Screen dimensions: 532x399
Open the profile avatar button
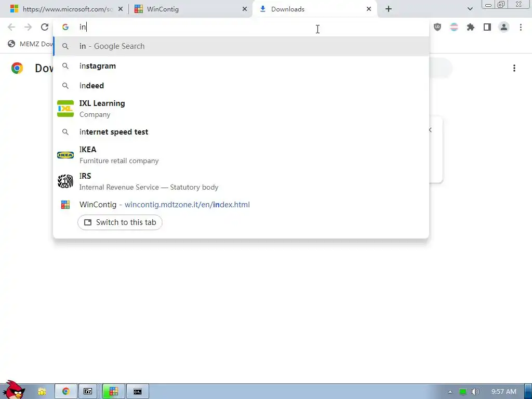point(504,27)
